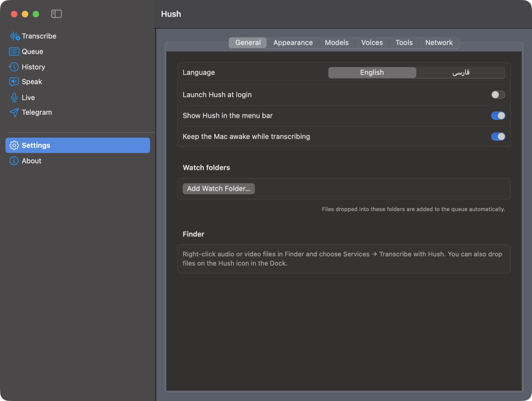This screenshot has height=401, width=532.
Task: Click the Finder section heading
Action: (193, 234)
